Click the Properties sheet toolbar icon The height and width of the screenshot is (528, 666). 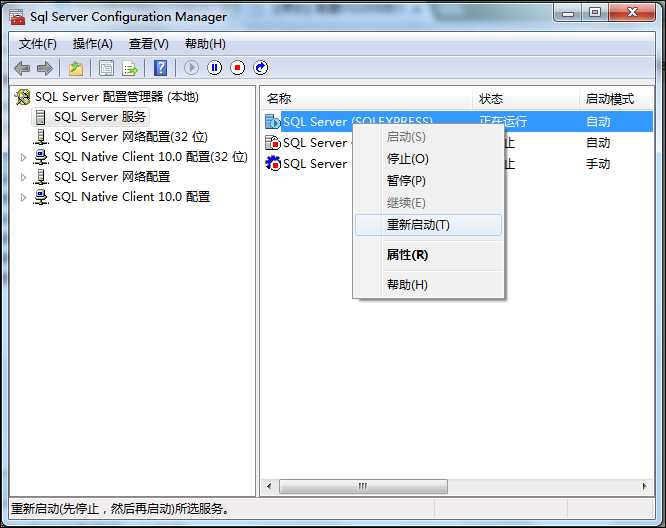pos(106,68)
